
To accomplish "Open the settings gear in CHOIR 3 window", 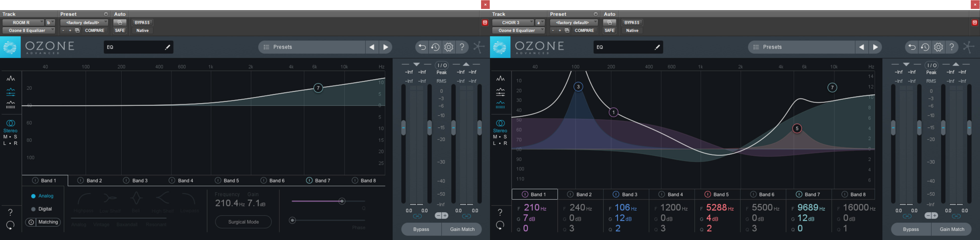I will (939, 47).
